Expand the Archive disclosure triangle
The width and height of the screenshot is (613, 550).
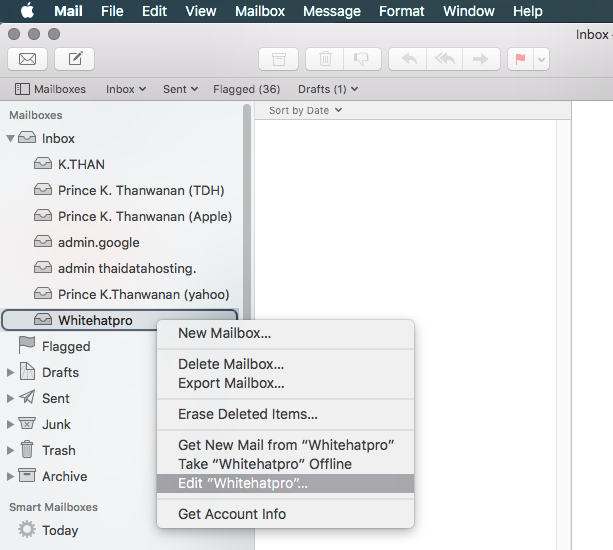[11, 476]
